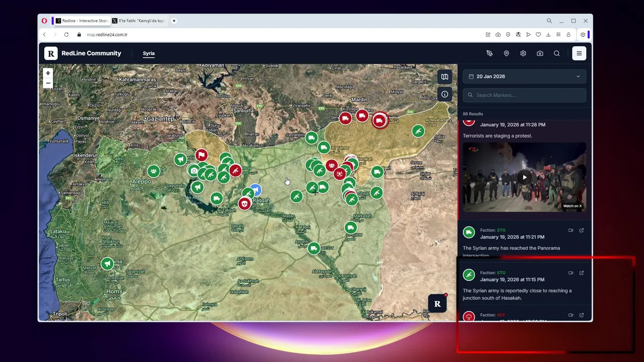Image resolution: width=644 pixels, height=362 pixels.
Task: Select green truck marker south of Tabqa lake
Action: (x=216, y=199)
